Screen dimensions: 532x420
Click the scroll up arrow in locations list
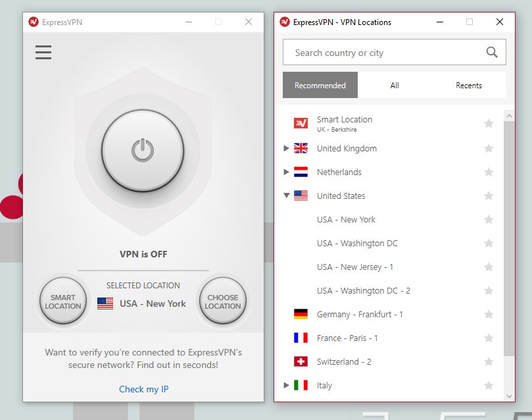509,116
